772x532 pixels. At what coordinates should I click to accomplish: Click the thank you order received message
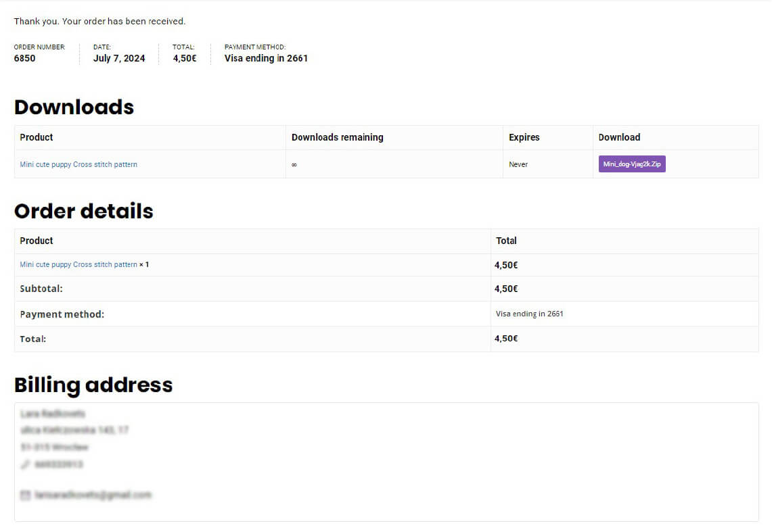99,22
